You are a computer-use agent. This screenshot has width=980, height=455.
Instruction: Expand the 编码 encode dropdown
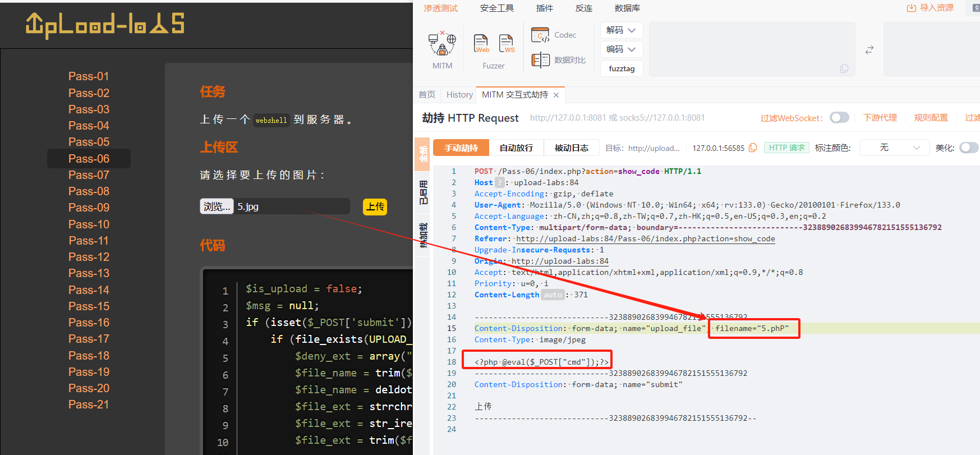pyautogui.click(x=621, y=49)
